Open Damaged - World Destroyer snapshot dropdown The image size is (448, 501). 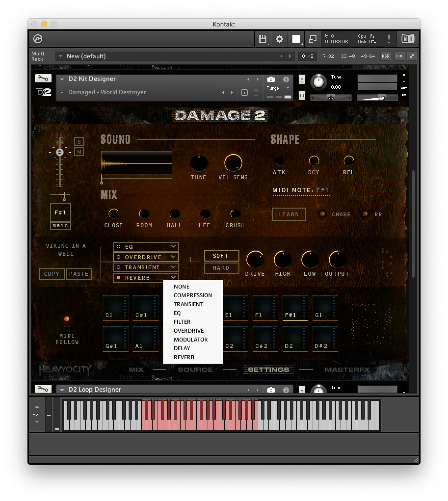pyautogui.click(x=62, y=92)
